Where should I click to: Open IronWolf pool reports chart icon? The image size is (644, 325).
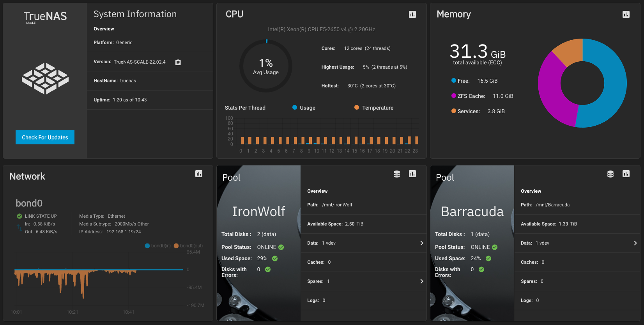click(412, 174)
